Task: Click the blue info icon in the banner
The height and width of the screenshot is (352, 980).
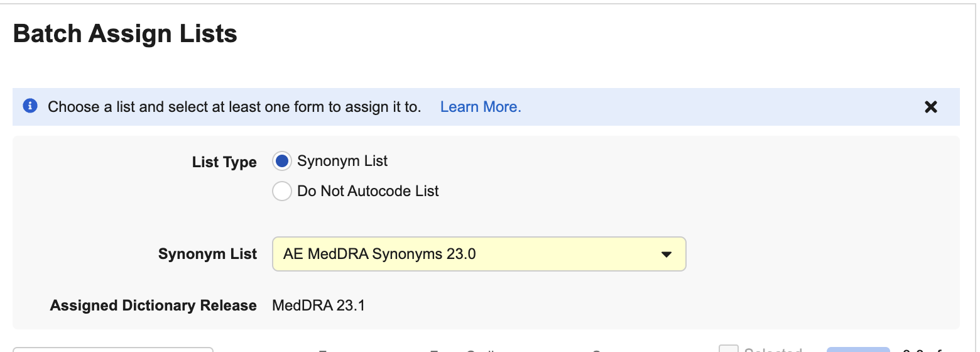Action: (x=30, y=106)
